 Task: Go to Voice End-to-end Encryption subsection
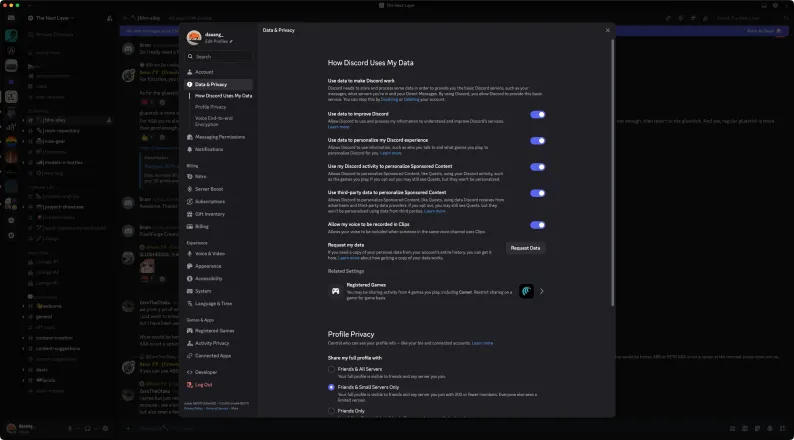point(214,121)
